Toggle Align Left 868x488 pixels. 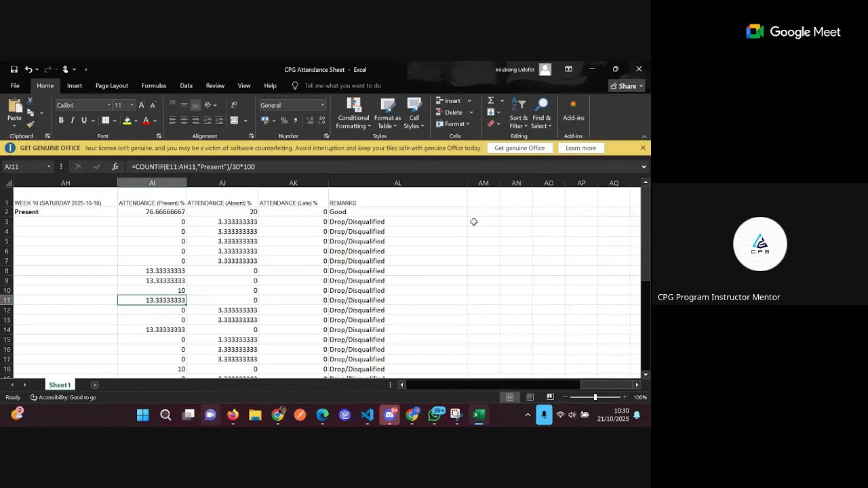pyautogui.click(x=172, y=121)
